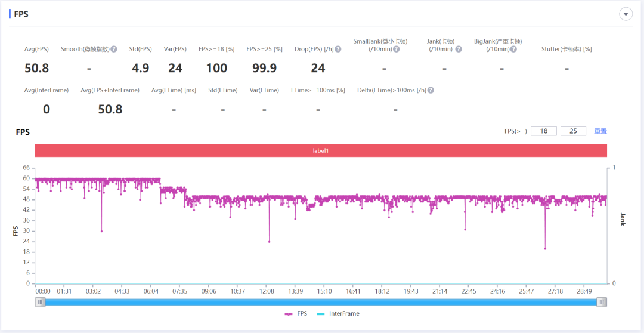Toggle the InterFrame legend series
The width and height of the screenshot is (644, 333).
click(338, 314)
